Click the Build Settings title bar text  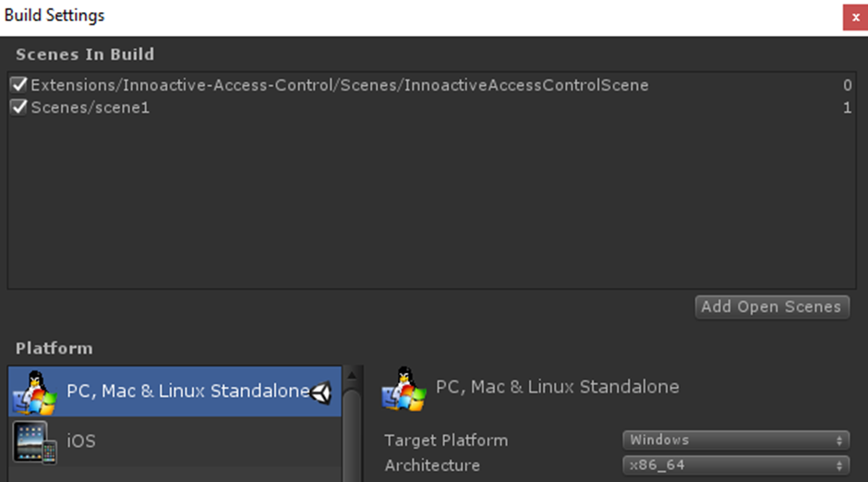pyautogui.click(x=54, y=16)
